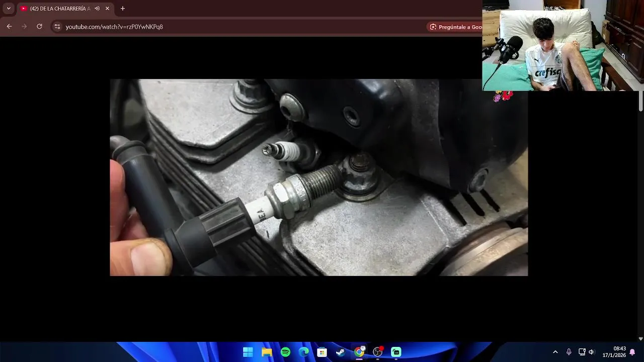This screenshot has width=644, height=362.
Task: Switch to Google Chrome in the taskbar
Action: tap(359, 352)
